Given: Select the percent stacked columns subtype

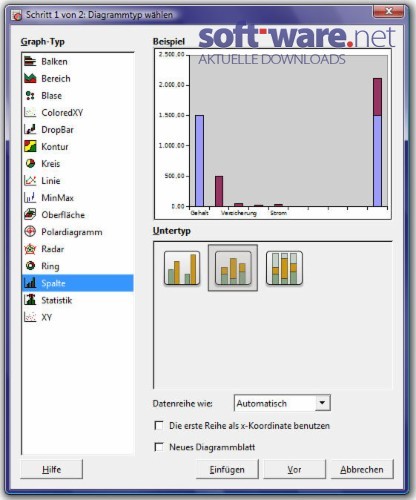Looking at the screenshot, I should (284, 268).
